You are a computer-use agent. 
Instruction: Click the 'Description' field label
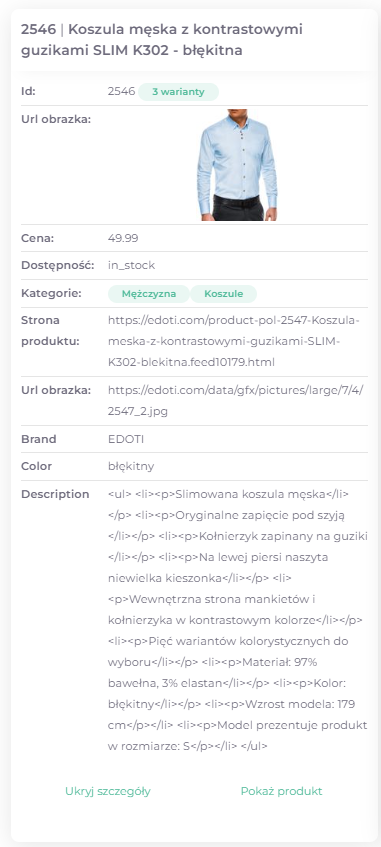55,494
